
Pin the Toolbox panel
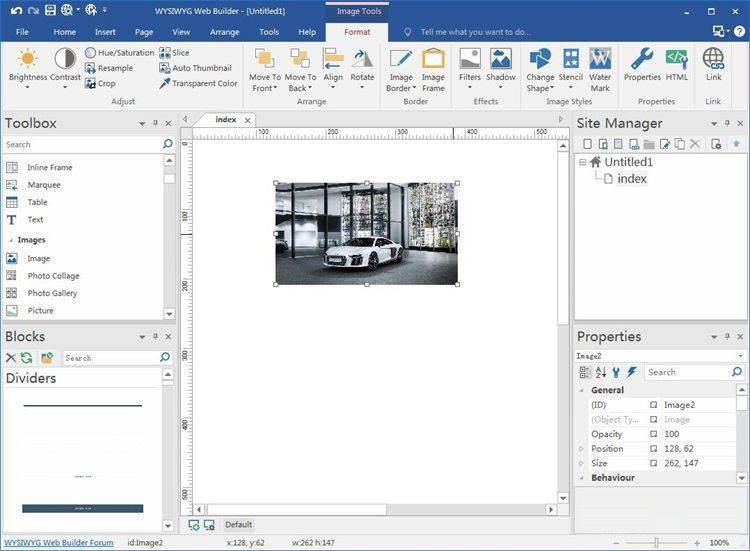click(x=155, y=124)
